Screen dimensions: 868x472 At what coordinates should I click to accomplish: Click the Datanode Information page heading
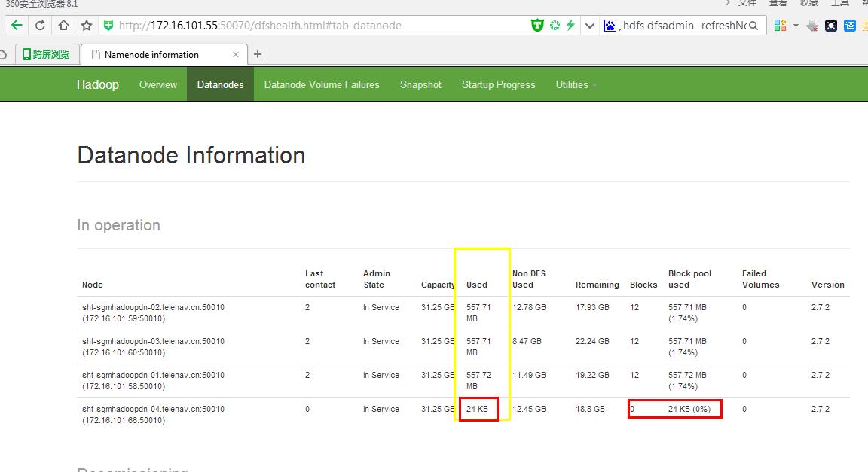(191, 155)
